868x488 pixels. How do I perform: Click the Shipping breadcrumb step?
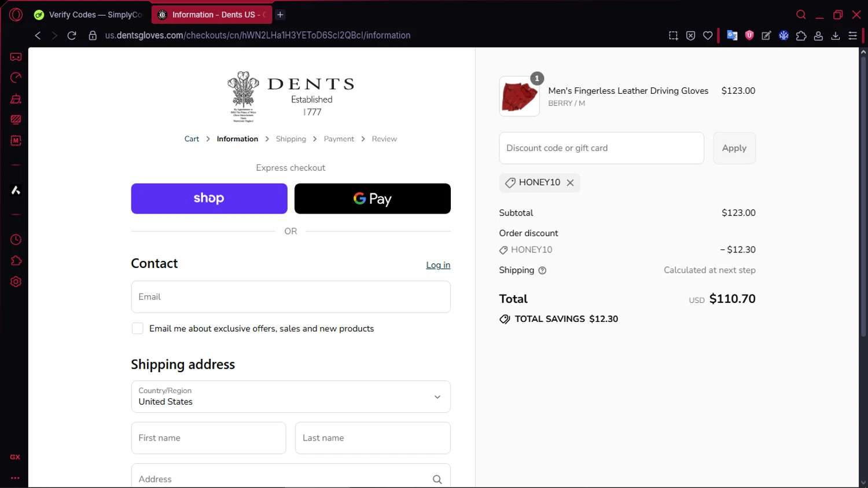pos(291,139)
